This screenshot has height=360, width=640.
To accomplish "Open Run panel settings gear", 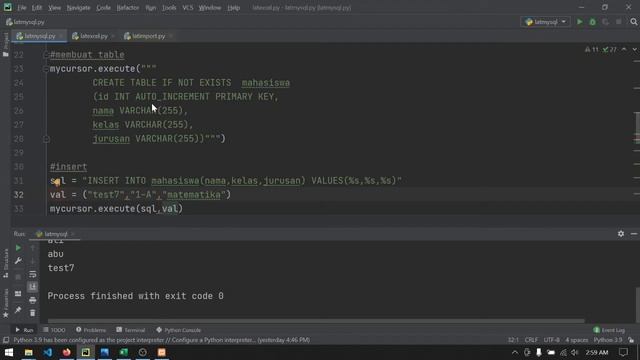I will pos(621,234).
